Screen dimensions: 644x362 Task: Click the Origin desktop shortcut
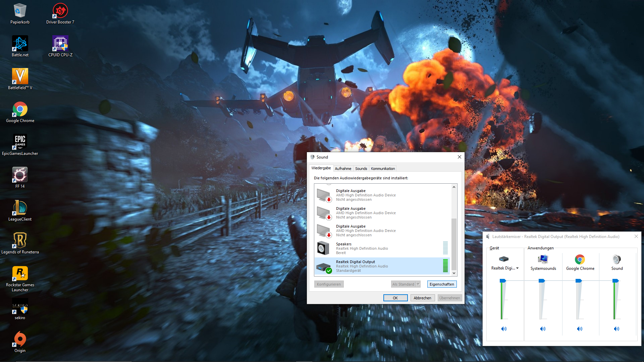20,339
